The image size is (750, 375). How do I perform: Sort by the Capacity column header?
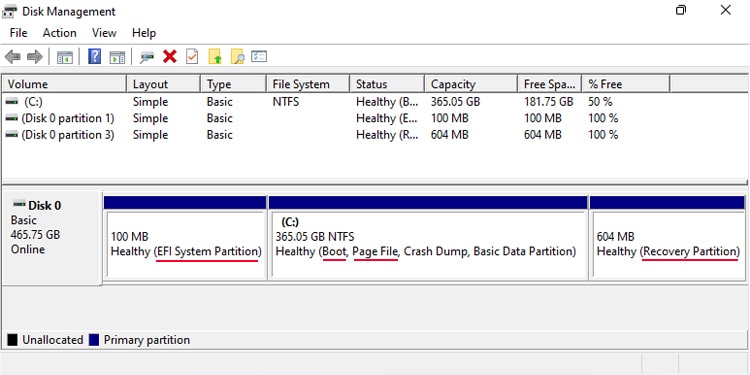471,84
